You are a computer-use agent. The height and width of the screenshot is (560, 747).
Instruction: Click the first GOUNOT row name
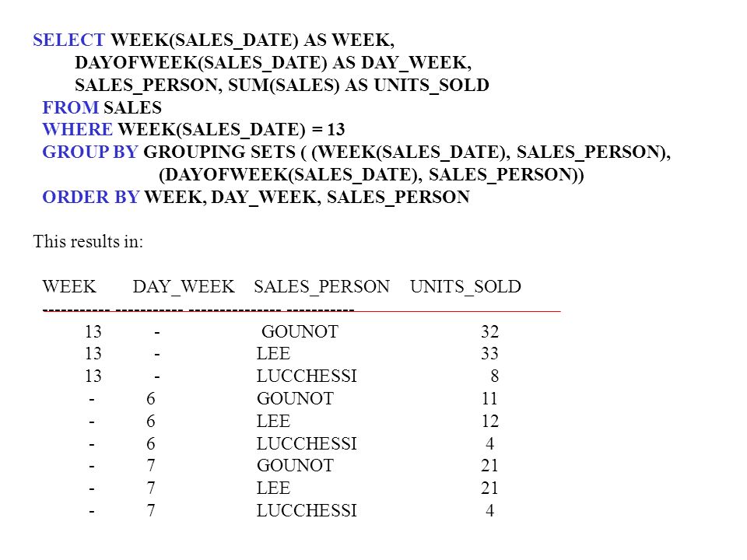point(300,331)
